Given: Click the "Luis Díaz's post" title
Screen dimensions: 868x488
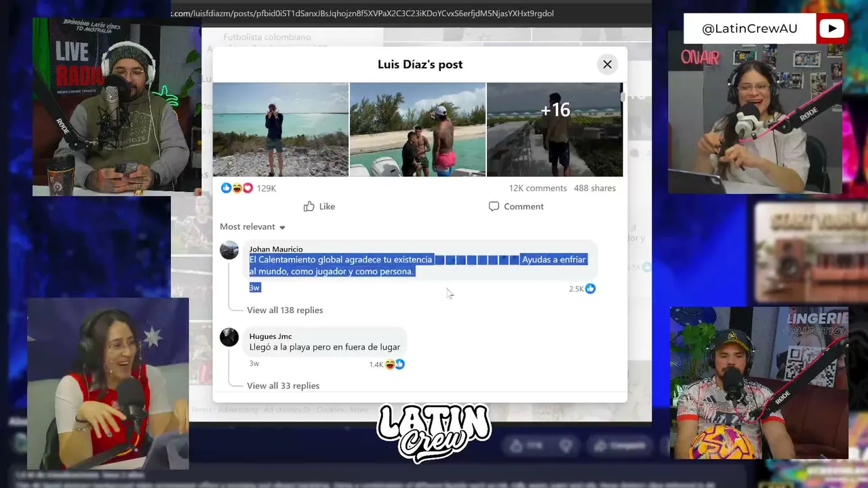Looking at the screenshot, I should [x=420, y=64].
